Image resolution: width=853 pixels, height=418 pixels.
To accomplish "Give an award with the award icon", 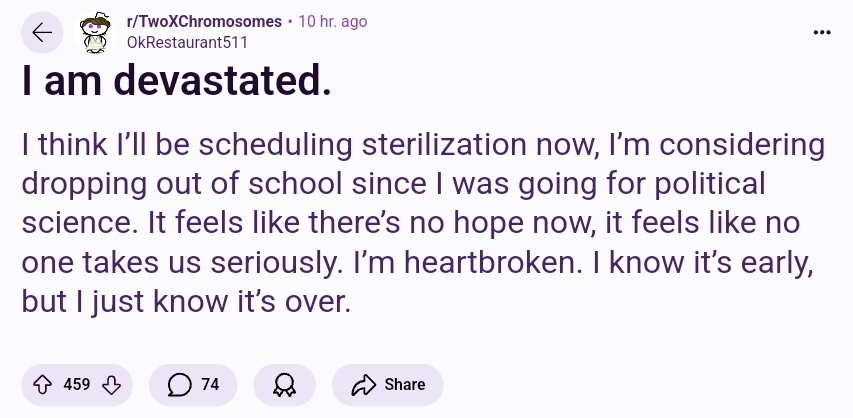I will coord(285,384).
